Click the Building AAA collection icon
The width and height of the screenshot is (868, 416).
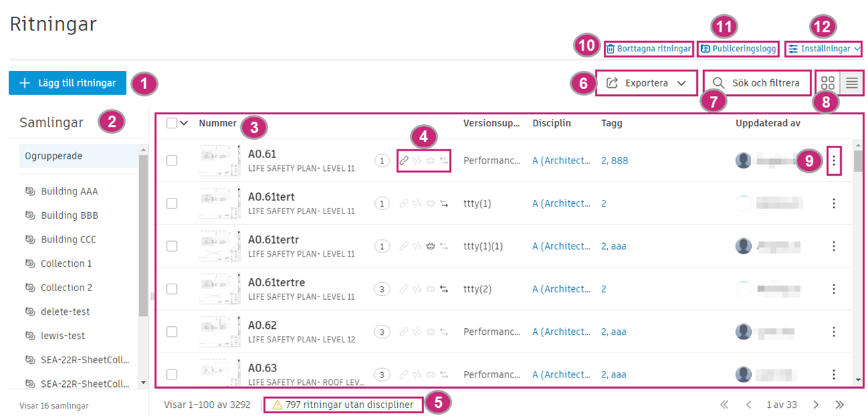pos(30,192)
